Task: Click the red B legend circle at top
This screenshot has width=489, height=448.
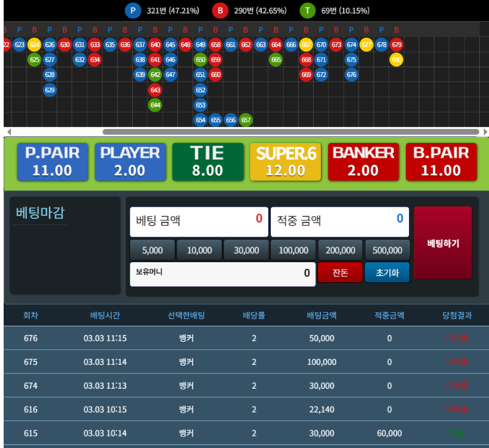Action: 219,11
